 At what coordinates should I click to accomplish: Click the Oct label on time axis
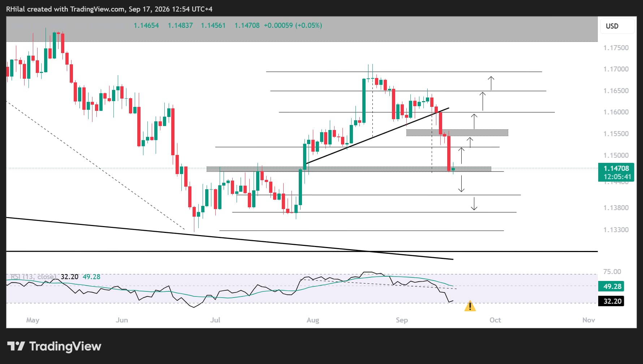(x=495, y=320)
